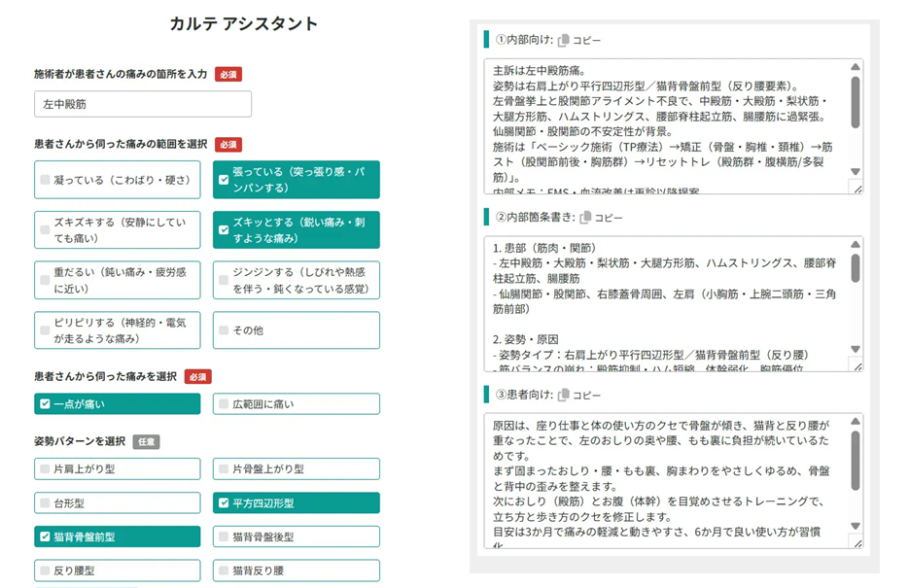
Task: Click the scrollbar thumb in 内部箇条書き textarea
Action: pyautogui.click(x=856, y=267)
